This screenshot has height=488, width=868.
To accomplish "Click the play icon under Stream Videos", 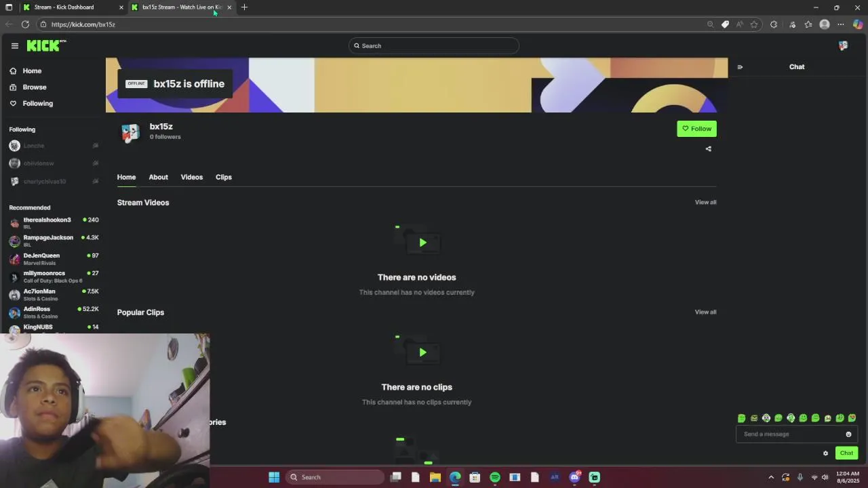I will point(422,243).
